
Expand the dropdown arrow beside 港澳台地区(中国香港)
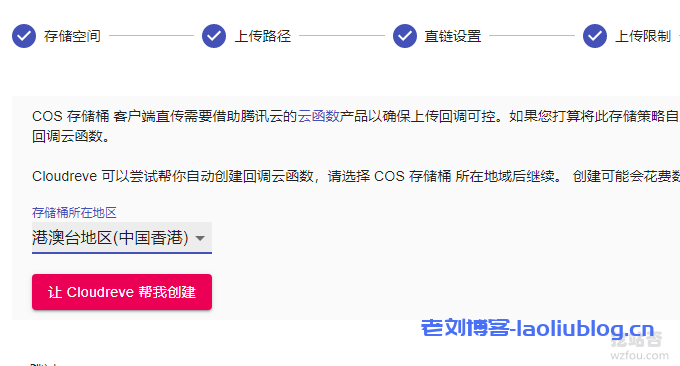pyautogui.click(x=200, y=238)
